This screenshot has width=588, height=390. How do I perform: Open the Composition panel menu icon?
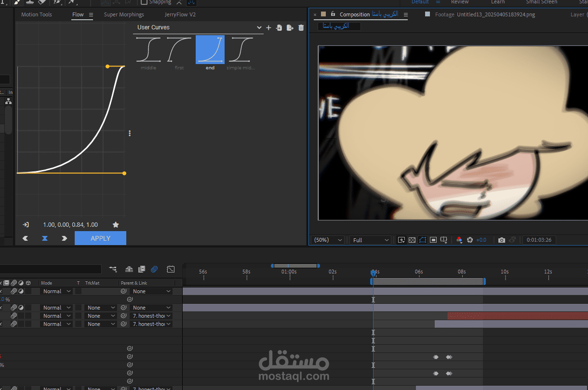(405, 14)
